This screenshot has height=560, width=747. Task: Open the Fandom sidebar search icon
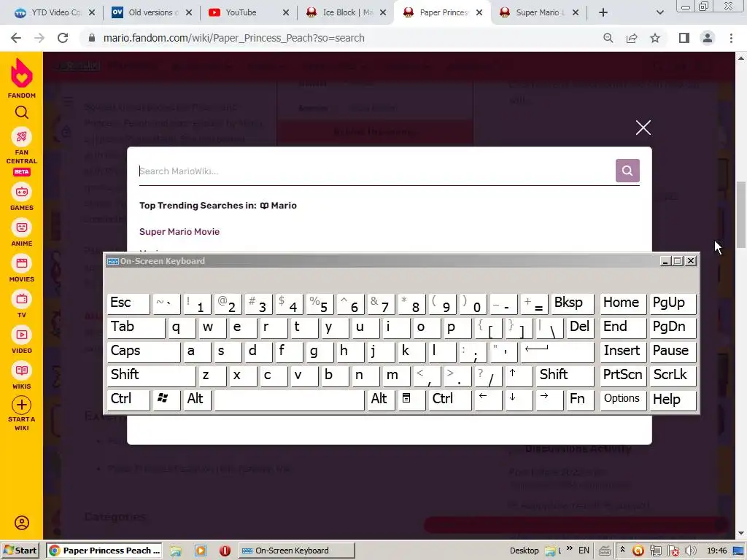(x=21, y=112)
